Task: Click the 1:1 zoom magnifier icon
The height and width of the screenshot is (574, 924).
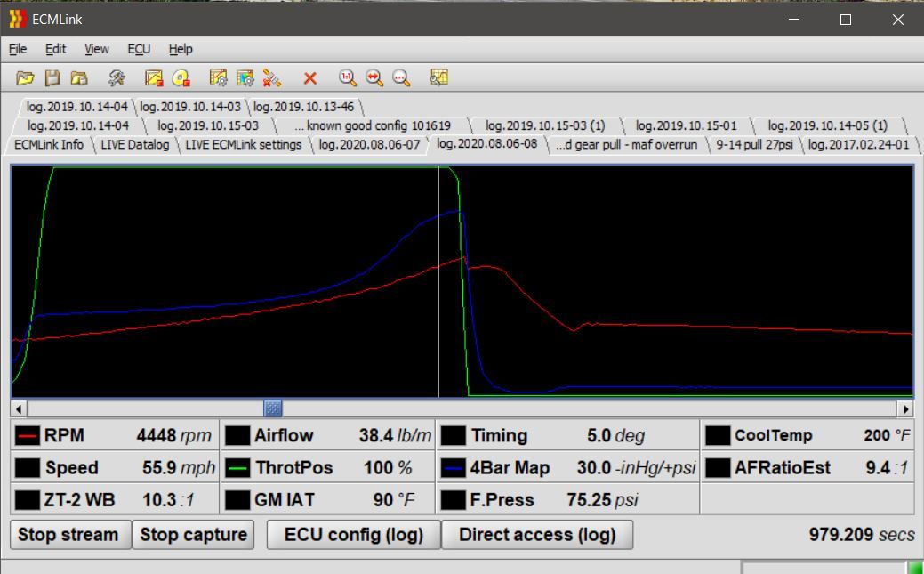Action: (347, 78)
